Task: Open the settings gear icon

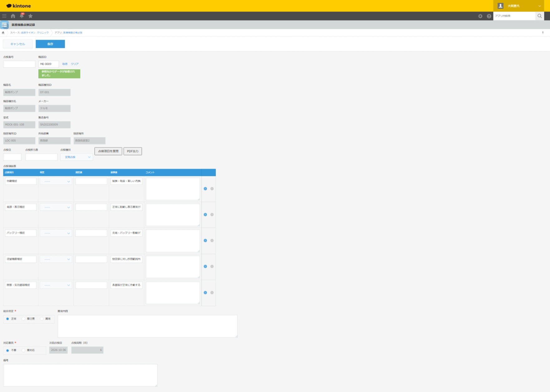Action: (480, 16)
